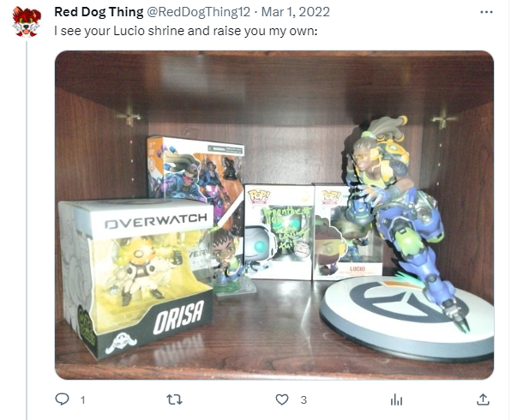Click the Funko Pop LUCIO box in photo
The image size is (511, 420).
(346, 232)
